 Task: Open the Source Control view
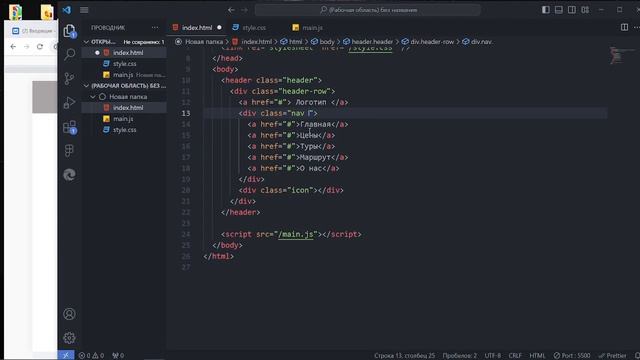click(69, 78)
